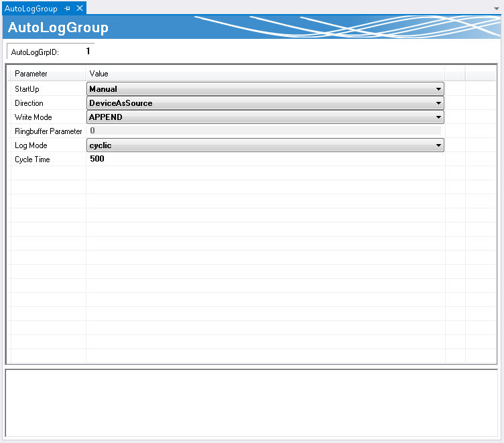Image resolution: width=504 pixels, height=443 pixels.
Task: Select the Direction parameter label
Action: 29,103
